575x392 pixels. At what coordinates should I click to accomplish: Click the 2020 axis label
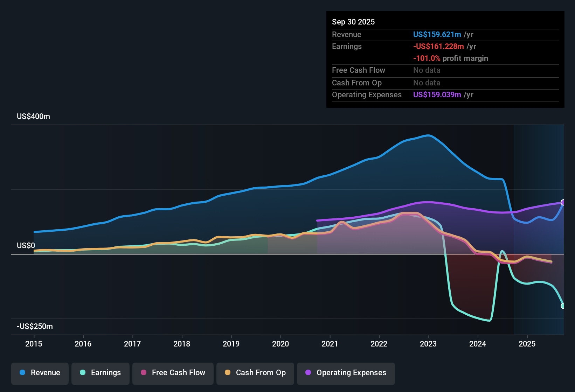click(x=280, y=344)
